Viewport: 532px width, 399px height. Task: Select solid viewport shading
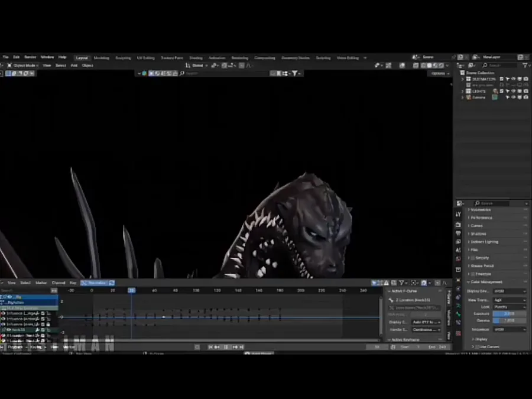point(429,66)
